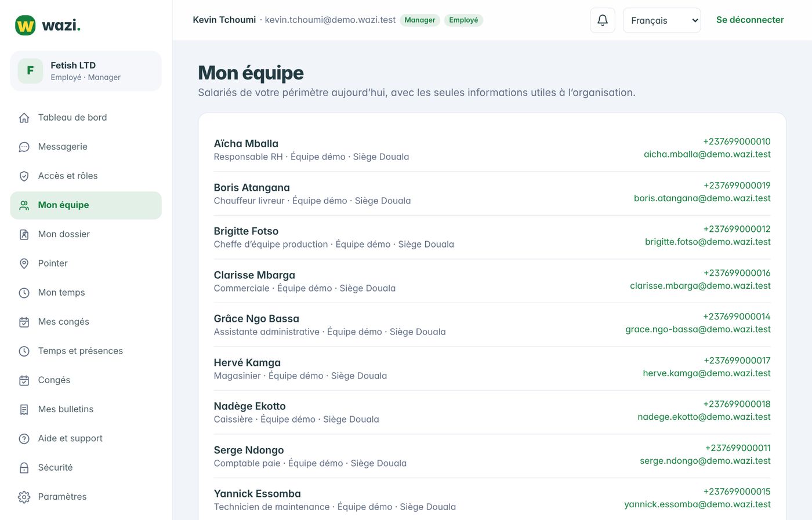Select the name Yannick Essomba

[x=258, y=494]
